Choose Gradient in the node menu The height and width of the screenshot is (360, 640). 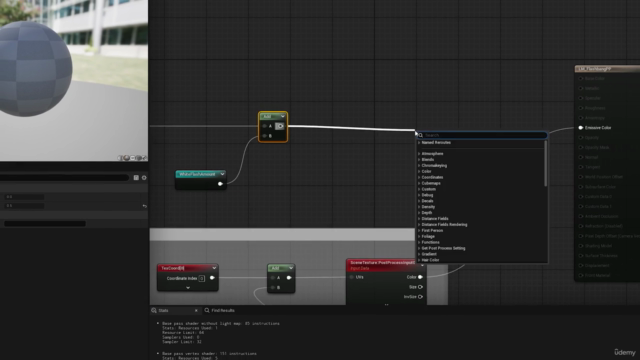click(x=429, y=254)
